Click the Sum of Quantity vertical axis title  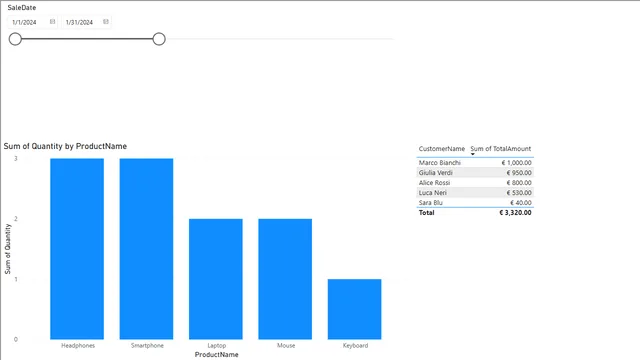(8, 249)
